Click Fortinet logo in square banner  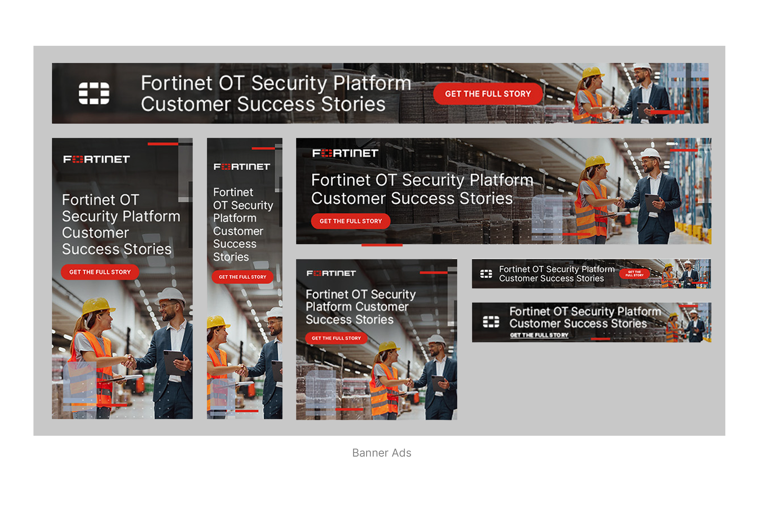tap(331, 273)
